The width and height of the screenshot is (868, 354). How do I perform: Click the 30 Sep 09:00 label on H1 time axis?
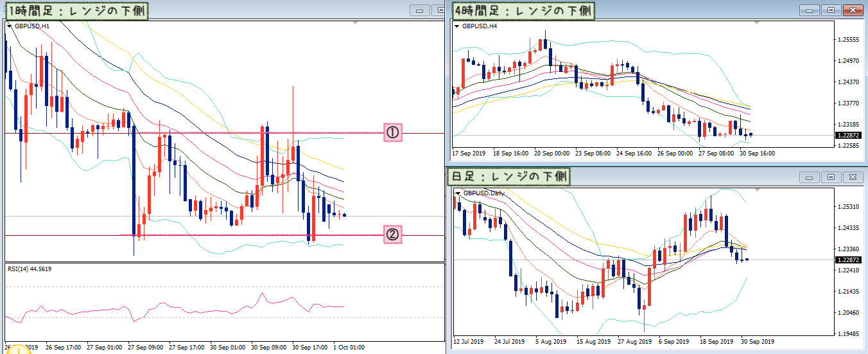pos(268,348)
